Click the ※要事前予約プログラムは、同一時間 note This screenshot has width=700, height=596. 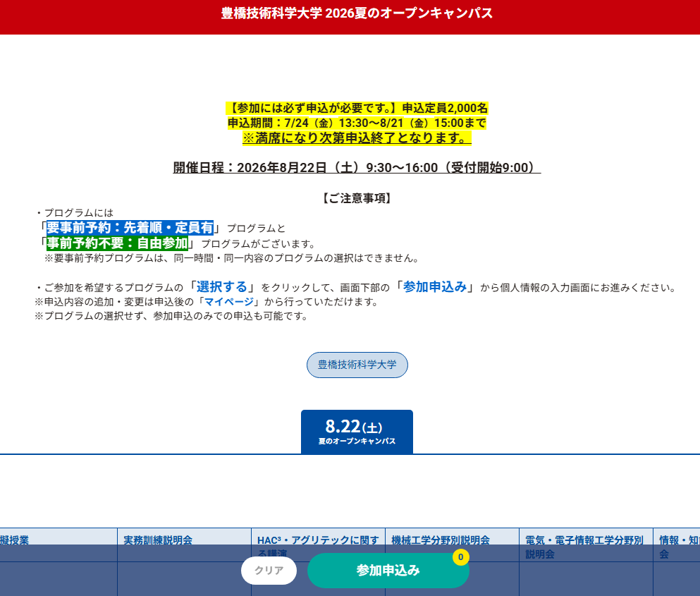(232, 258)
